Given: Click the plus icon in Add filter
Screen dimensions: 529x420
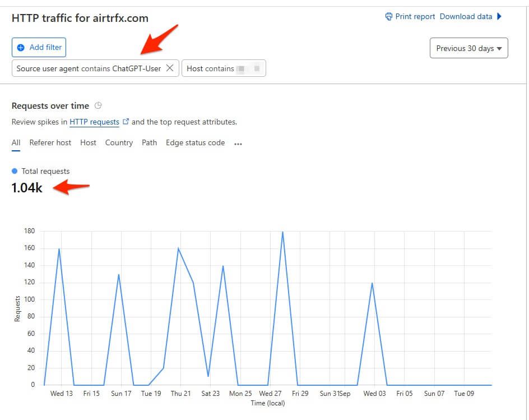Looking at the screenshot, I should coord(21,48).
